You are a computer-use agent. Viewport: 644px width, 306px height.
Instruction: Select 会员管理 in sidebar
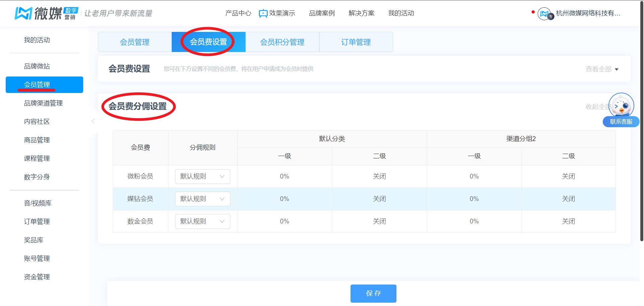pyautogui.click(x=44, y=85)
